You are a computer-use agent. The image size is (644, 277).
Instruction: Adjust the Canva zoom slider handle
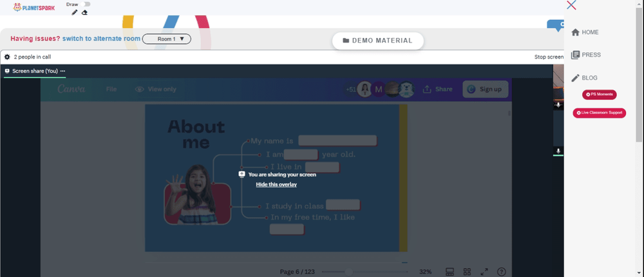pyautogui.click(x=348, y=272)
